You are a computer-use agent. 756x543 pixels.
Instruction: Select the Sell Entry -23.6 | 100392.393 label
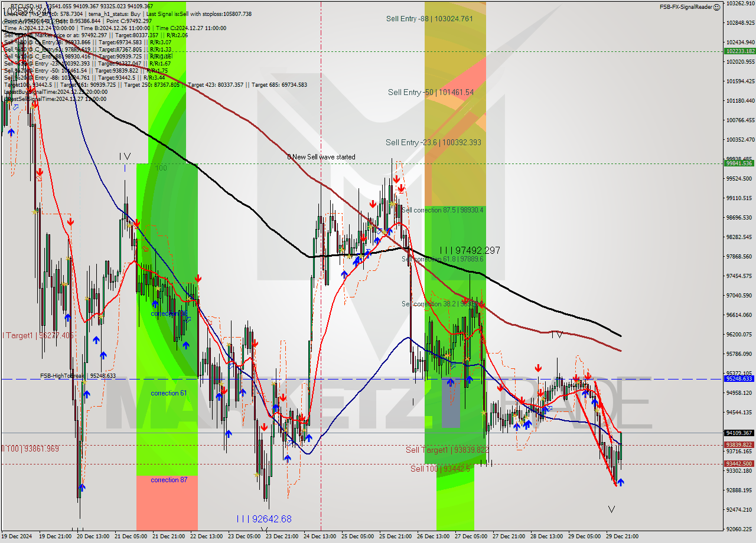coord(433,142)
